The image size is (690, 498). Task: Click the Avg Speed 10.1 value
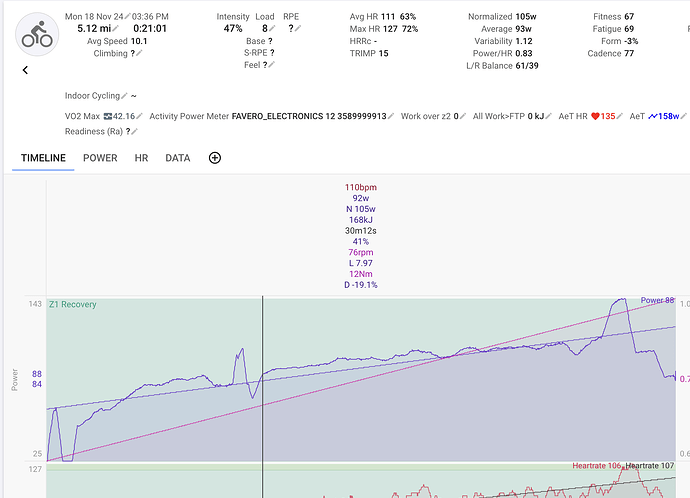[x=139, y=41]
